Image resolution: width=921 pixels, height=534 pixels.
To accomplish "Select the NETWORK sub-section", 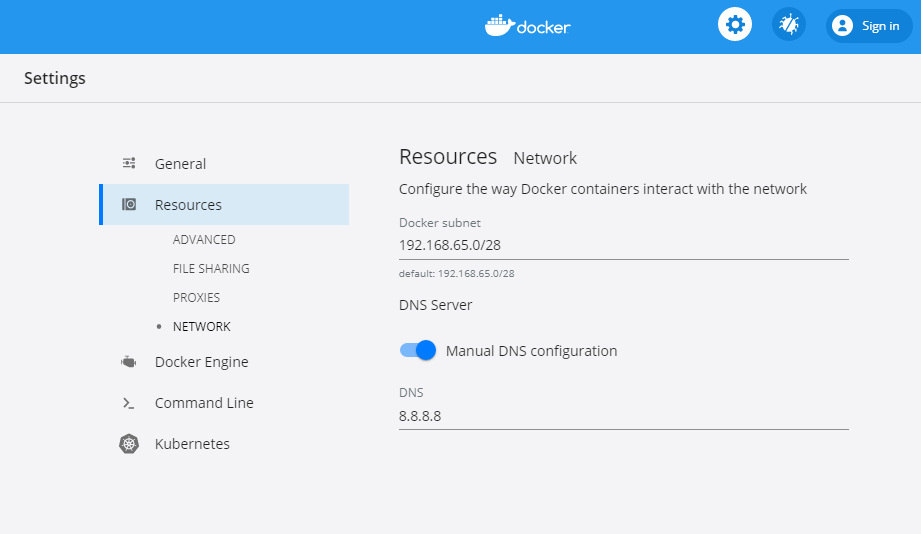I will pyautogui.click(x=201, y=327).
